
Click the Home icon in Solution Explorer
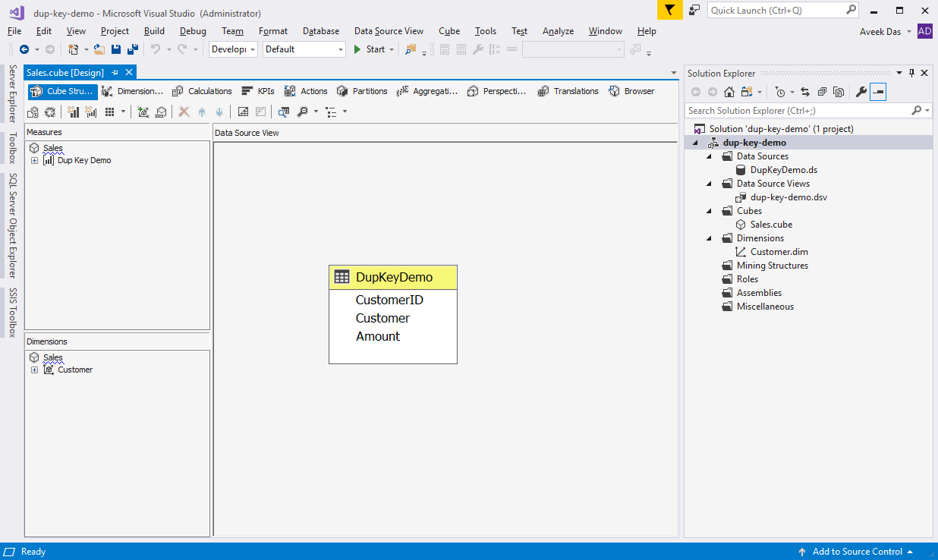[729, 92]
